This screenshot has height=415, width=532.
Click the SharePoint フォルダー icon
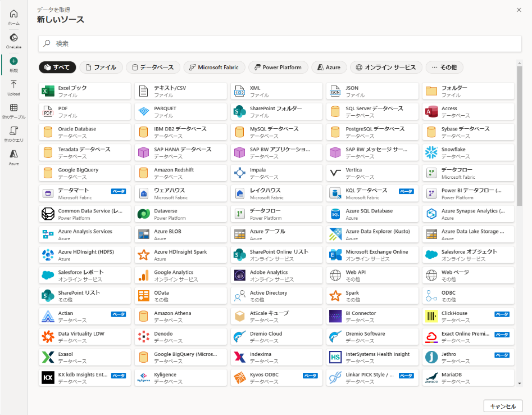(x=239, y=111)
